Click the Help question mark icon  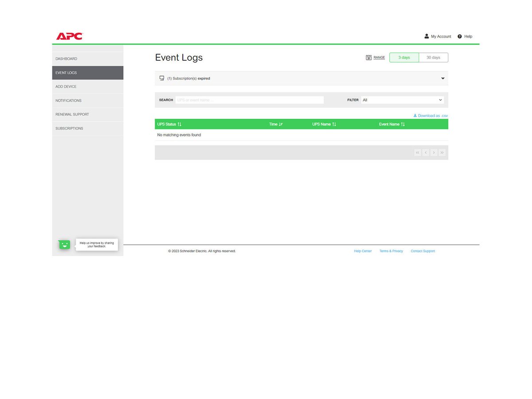460,36
